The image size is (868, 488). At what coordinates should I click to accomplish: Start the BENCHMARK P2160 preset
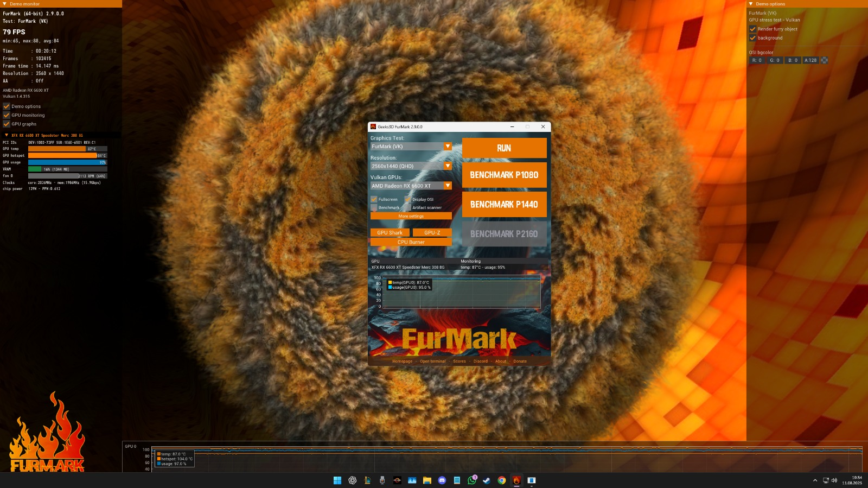click(504, 234)
